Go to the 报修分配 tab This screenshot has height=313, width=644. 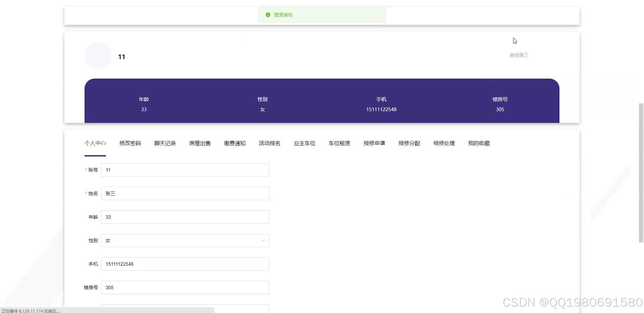[409, 143]
